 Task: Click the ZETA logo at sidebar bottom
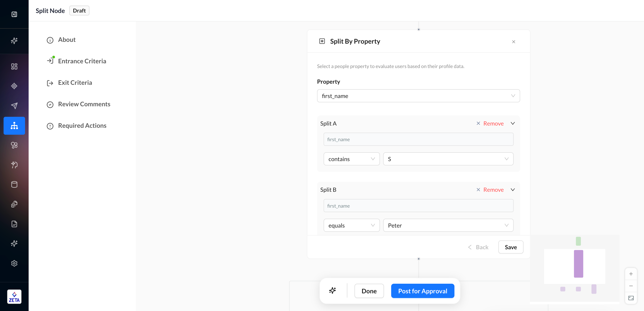(14, 297)
